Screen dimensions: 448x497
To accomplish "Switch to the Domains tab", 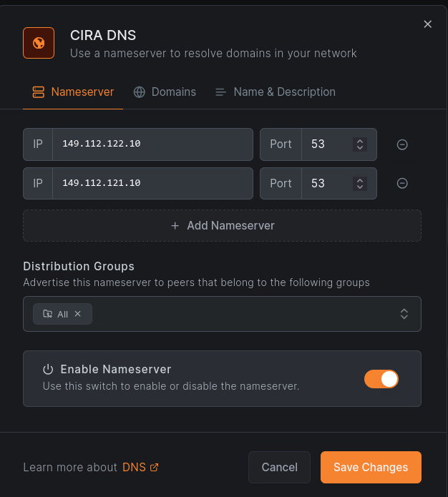I will tap(165, 92).
